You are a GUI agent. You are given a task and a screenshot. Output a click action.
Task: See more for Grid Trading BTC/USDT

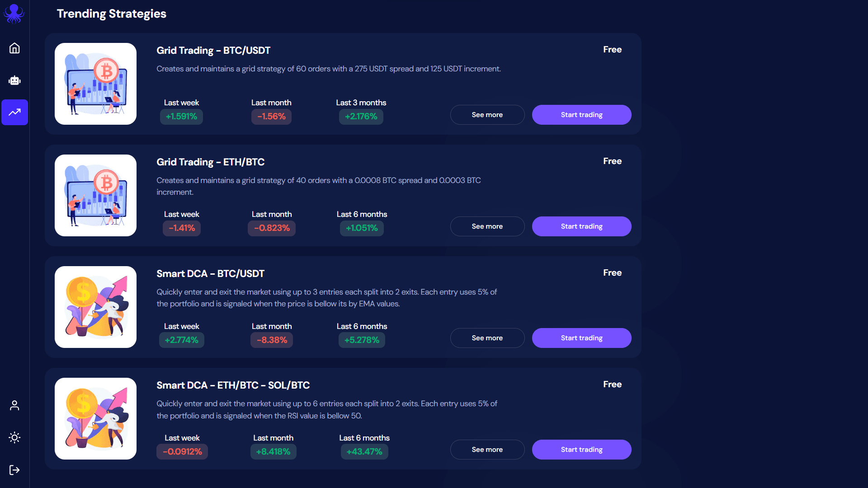(487, 115)
